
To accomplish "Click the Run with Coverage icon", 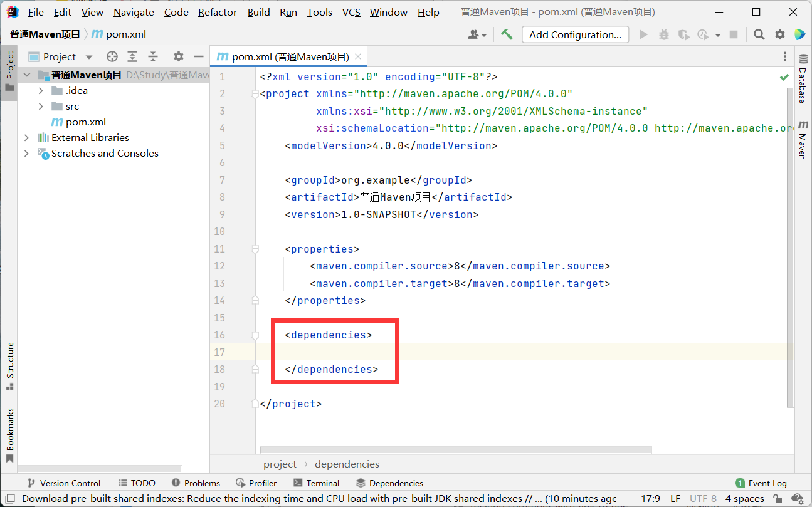I will coord(683,34).
